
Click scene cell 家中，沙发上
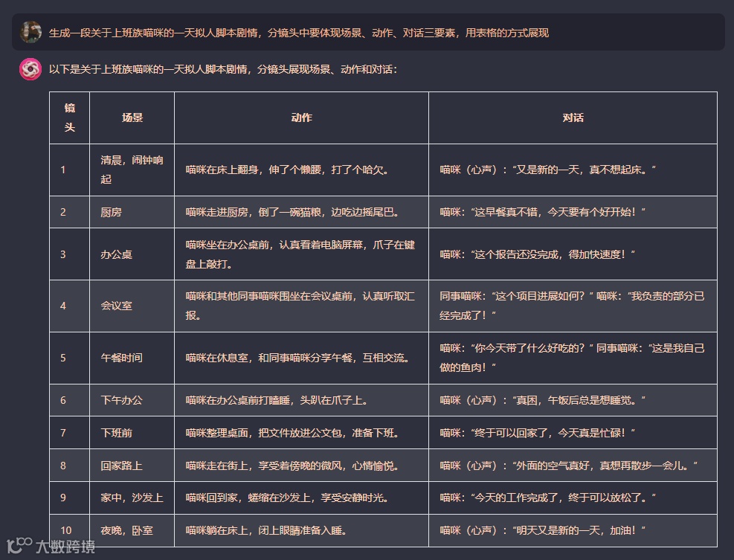(132, 498)
